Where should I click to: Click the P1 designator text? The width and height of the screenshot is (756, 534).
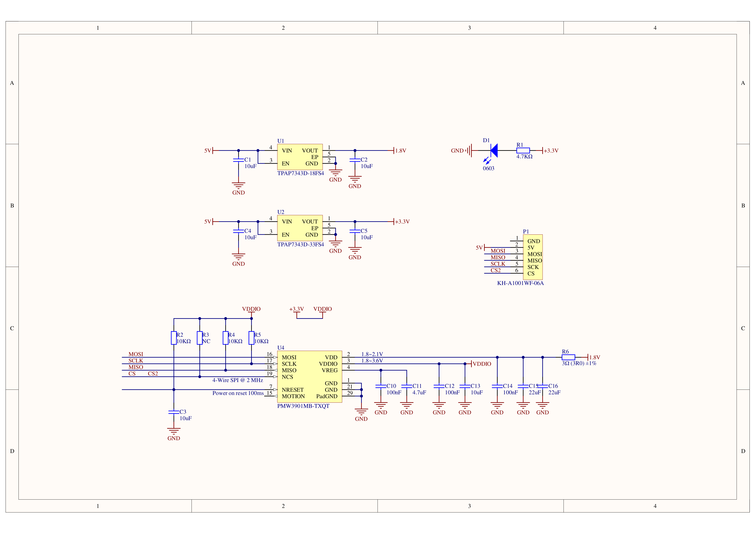click(526, 231)
